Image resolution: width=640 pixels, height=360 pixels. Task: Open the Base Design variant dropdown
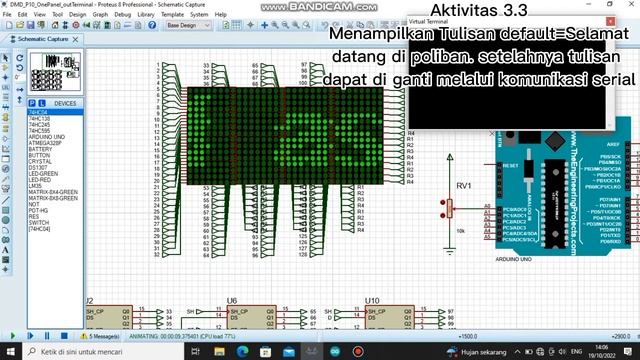[x=189, y=25]
